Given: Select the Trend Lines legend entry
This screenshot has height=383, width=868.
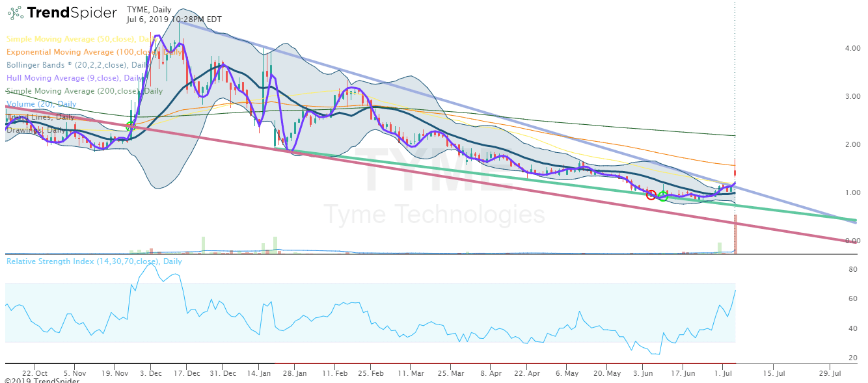Looking at the screenshot, I should [40, 117].
